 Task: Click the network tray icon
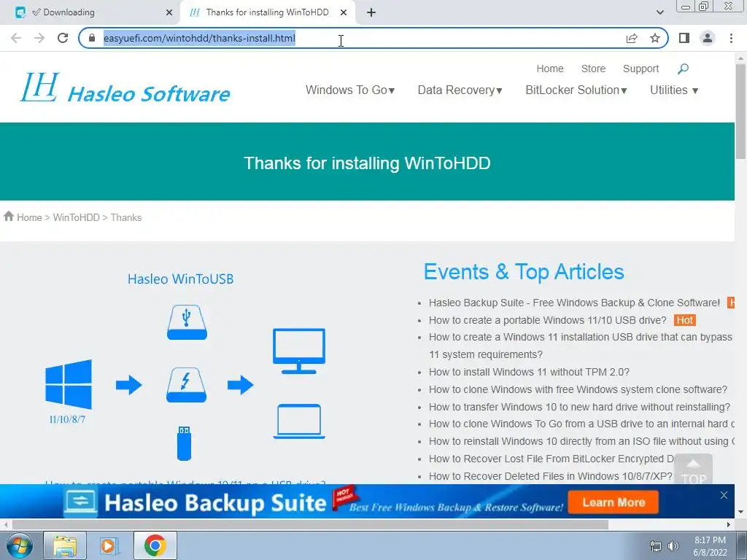pyautogui.click(x=656, y=546)
